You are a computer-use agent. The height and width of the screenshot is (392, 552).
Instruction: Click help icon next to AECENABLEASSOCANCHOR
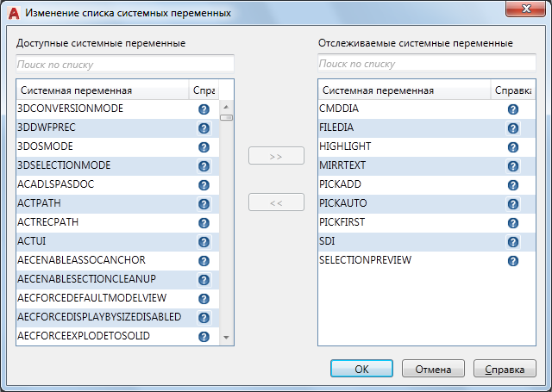(x=204, y=260)
